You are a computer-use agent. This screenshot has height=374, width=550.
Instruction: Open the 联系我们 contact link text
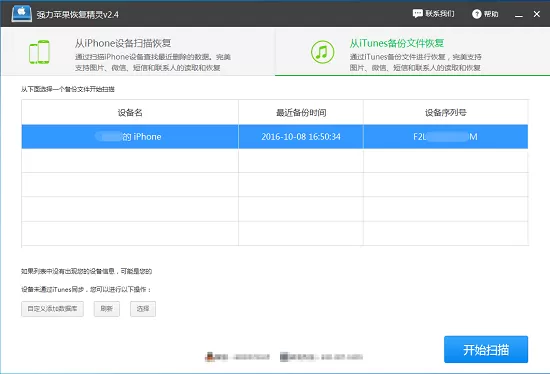tap(440, 14)
